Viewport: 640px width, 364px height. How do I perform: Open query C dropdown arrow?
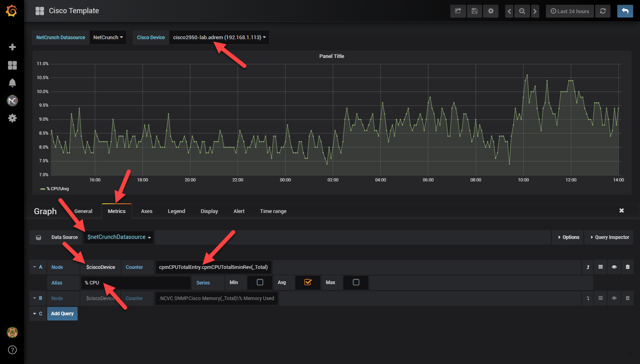pos(34,314)
